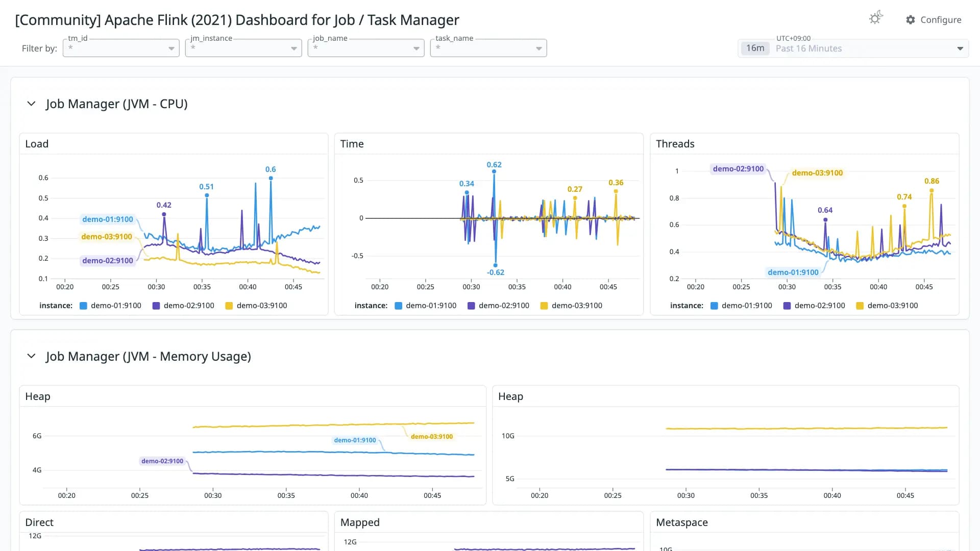The width and height of the screenshot is (980, 551).
Task: Click demo-01:9100 tag in left Heap chart
Action: [355, 440]
